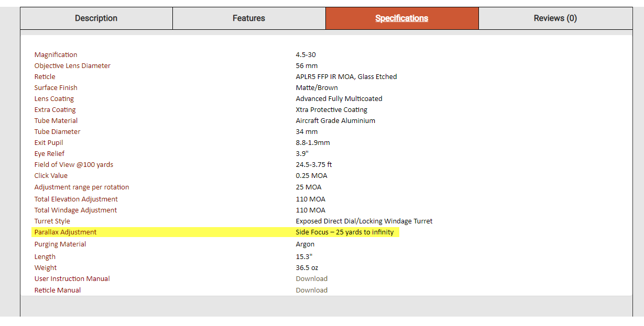This screenshot has height=326, width=644.
Task: Click the "Exposed Direct Dial/Locking Windage Turret" text
Action: click(364, 221)
